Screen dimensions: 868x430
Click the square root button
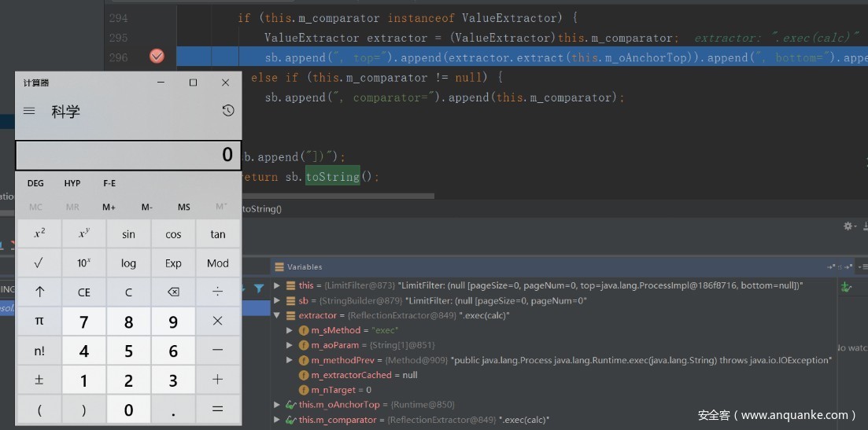click(39, 263)
